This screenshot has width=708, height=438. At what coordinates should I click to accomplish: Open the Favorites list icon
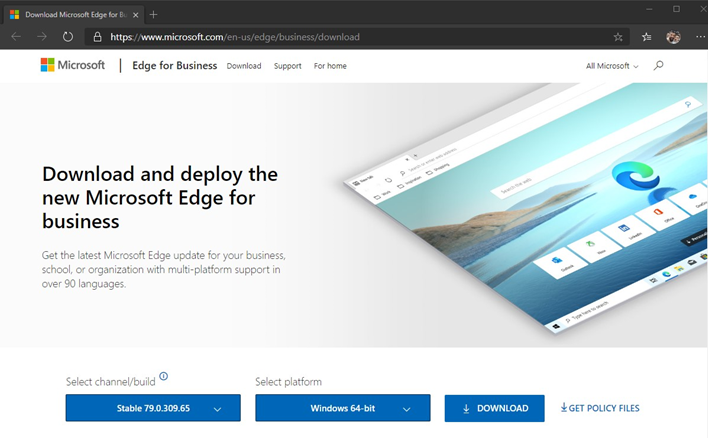[x=647, y=37]
